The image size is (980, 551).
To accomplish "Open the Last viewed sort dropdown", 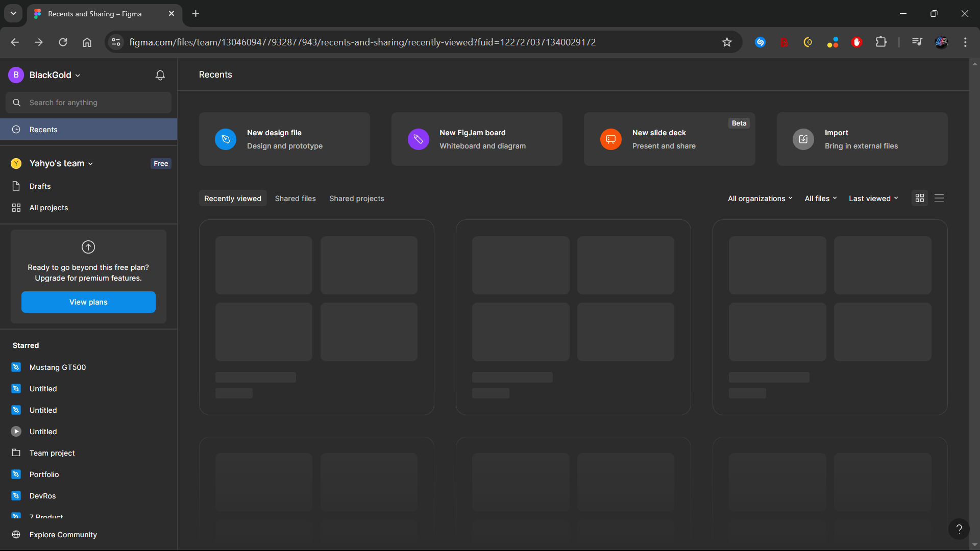I will tap(873, 198).
